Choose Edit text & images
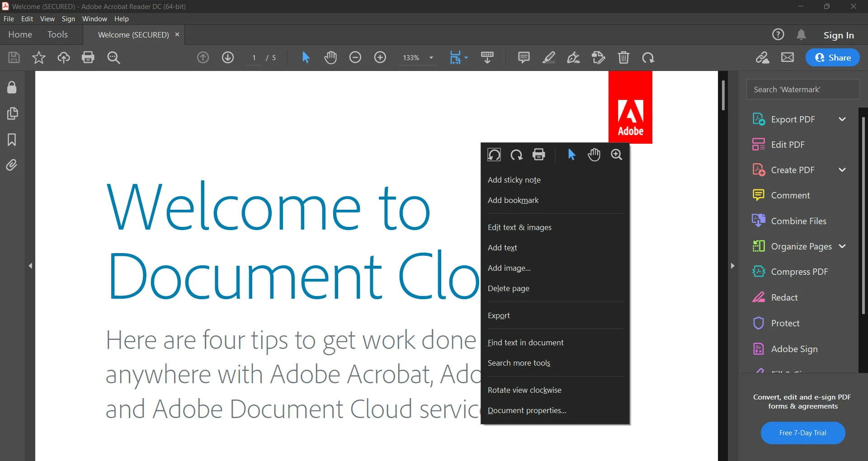This screenshot has height=461, width=868. click(555, 227)
